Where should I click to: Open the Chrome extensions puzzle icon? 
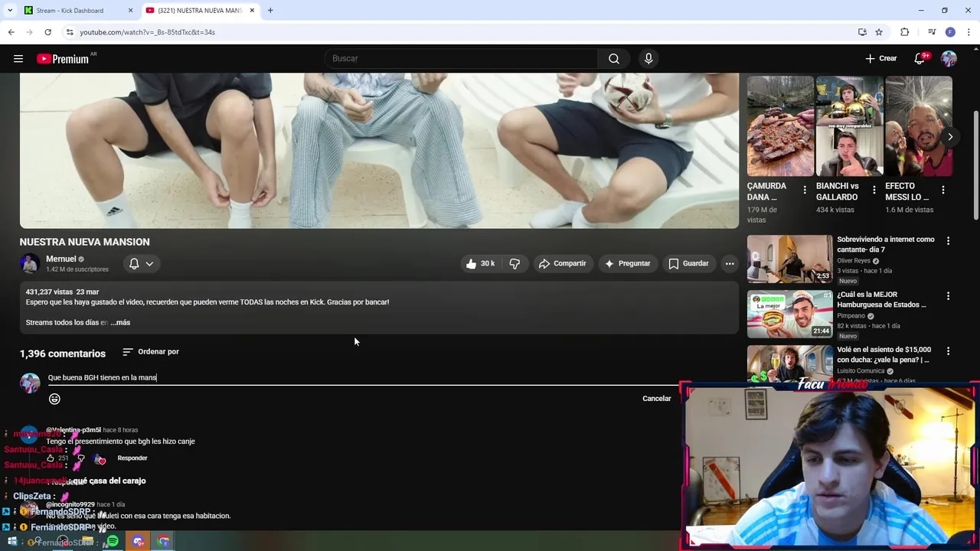click(x=904, y=32)
